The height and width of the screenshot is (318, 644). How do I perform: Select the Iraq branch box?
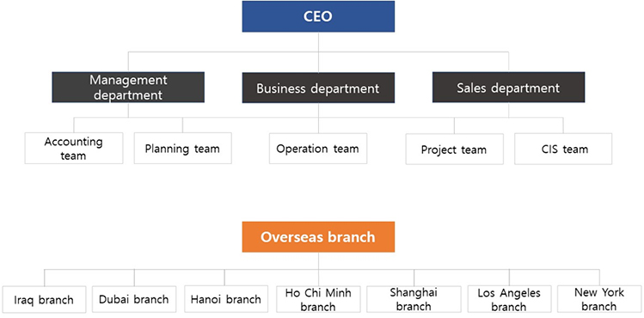(x=45, y=300)
